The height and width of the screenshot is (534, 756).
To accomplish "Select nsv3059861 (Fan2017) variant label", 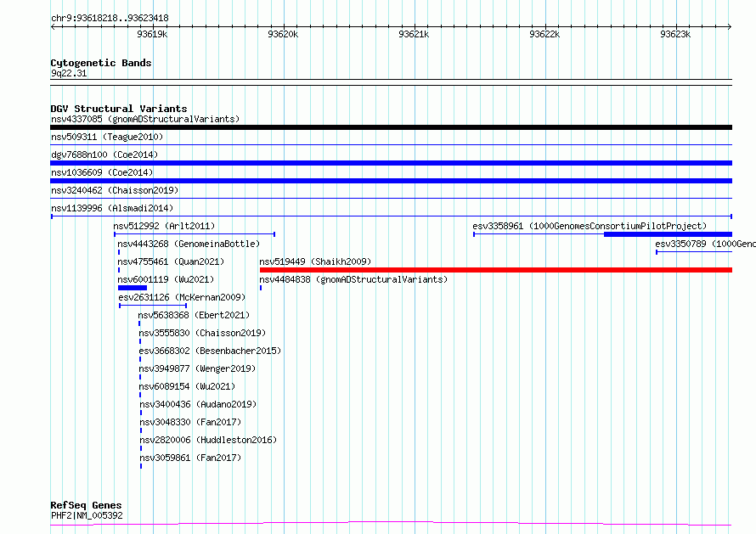I will pos(190,458).
